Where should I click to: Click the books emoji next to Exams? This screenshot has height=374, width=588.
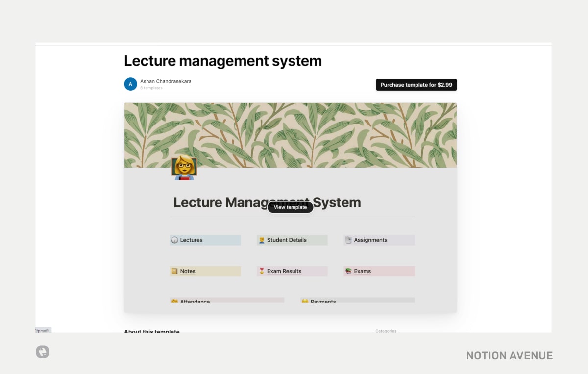coord(349,271)
